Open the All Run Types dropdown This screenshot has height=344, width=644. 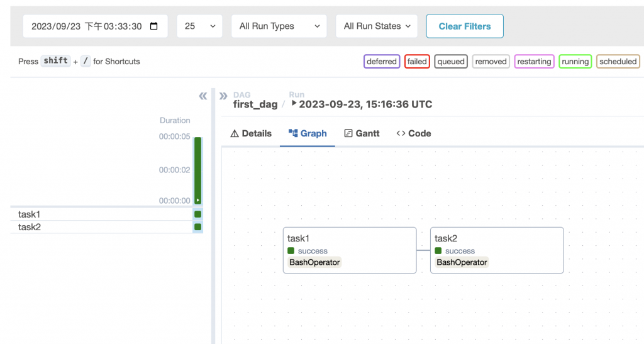tap(279, 26)
